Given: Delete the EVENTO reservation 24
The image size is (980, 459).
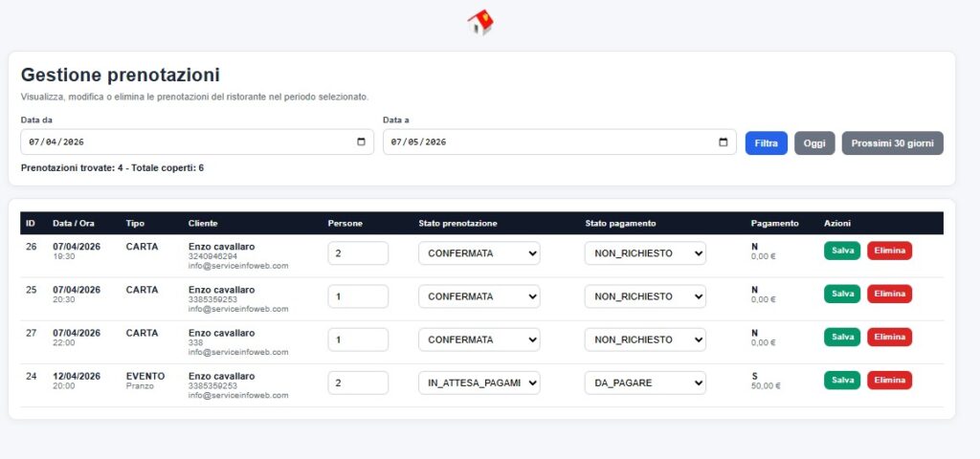Looking at the screenshot, I should (889, 380).
